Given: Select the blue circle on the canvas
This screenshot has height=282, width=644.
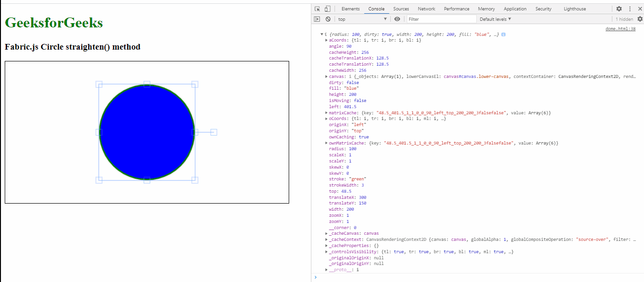Looking at the screenshot, I should [147, 132].
